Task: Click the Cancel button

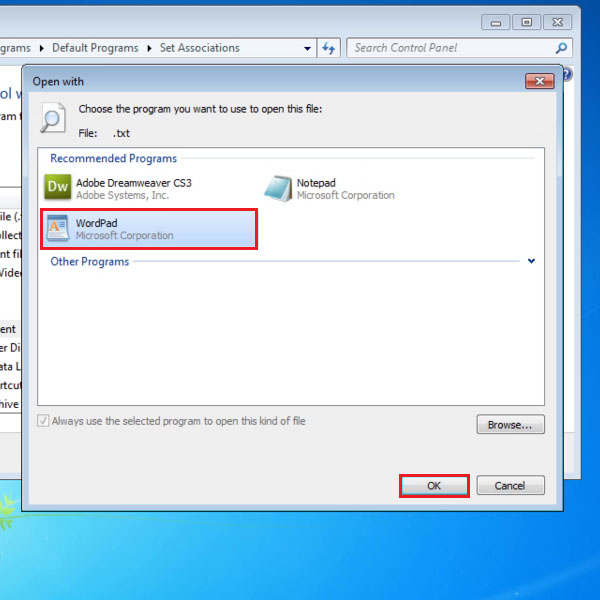Action: click(x=510, y=486)
